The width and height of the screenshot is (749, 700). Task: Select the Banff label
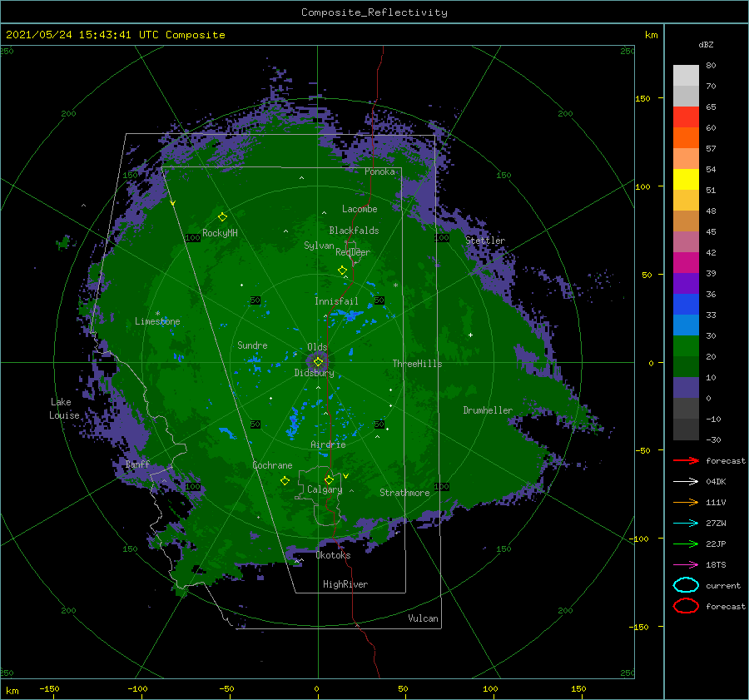(137, 464)
